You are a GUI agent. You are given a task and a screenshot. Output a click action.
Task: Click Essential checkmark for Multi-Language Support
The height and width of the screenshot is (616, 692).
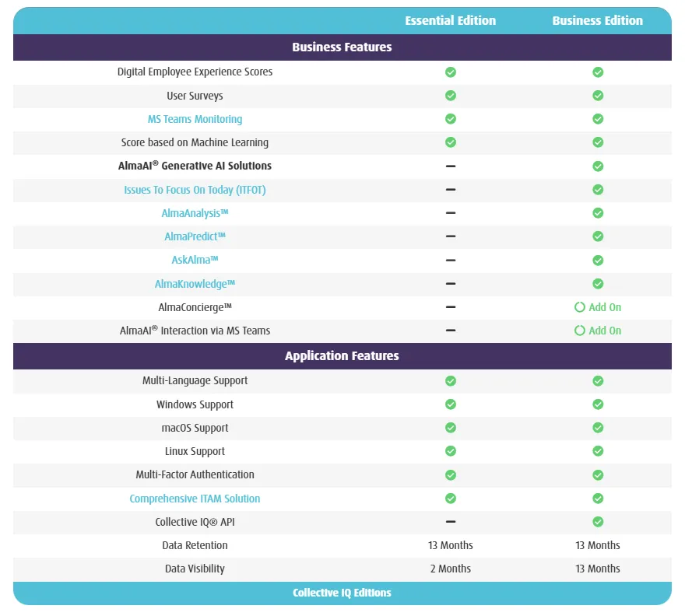tap(451, 381)
